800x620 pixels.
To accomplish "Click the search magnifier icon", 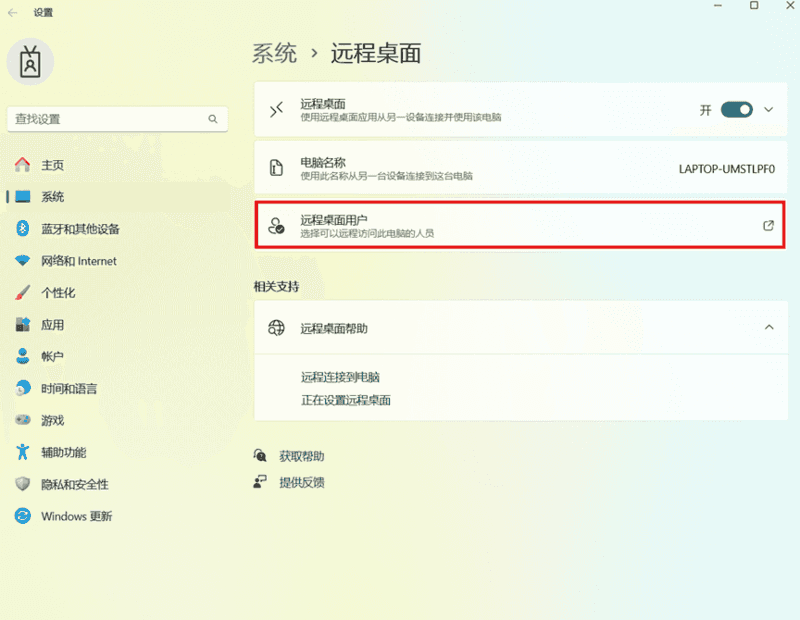I will 213,119.
